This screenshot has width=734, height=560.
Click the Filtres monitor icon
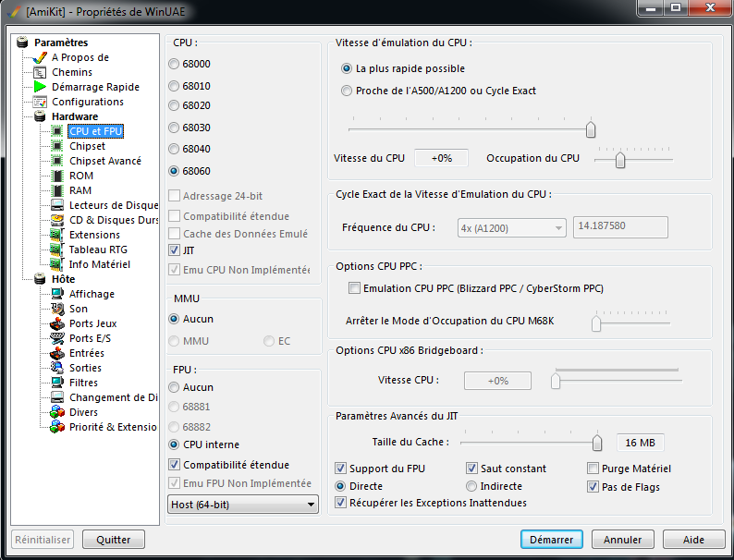tap(57, 383)
